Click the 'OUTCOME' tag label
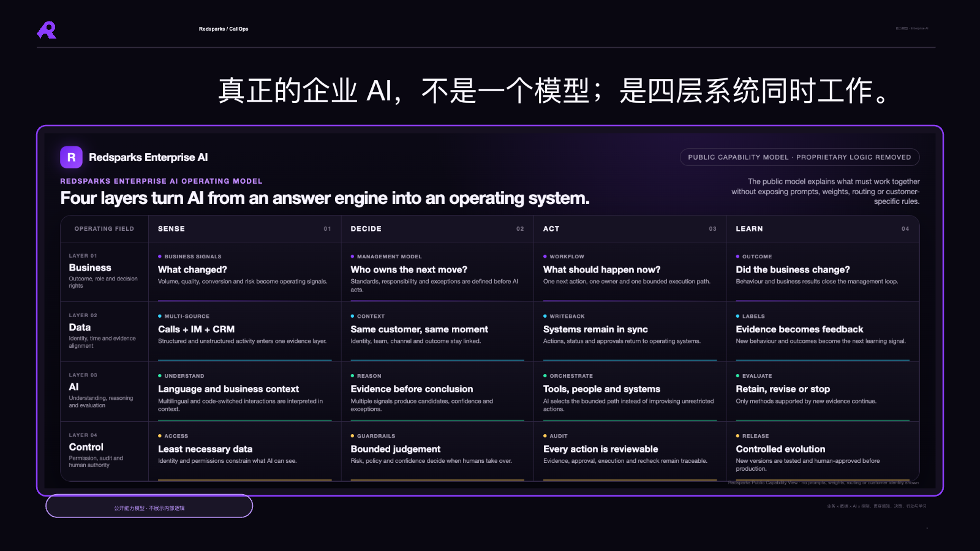Screen dimensions: 980x551 [757, 257]
